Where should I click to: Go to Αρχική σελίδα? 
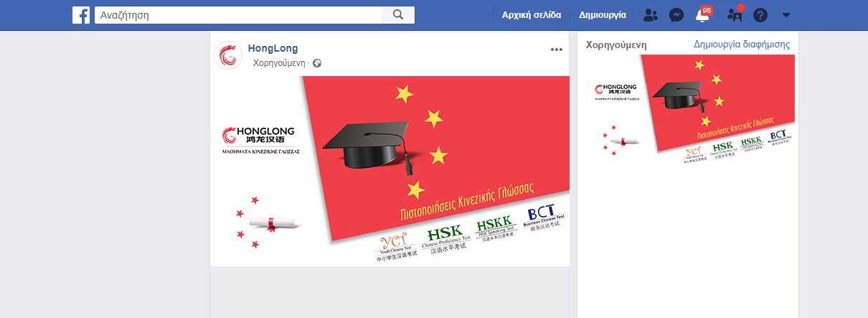532,14
